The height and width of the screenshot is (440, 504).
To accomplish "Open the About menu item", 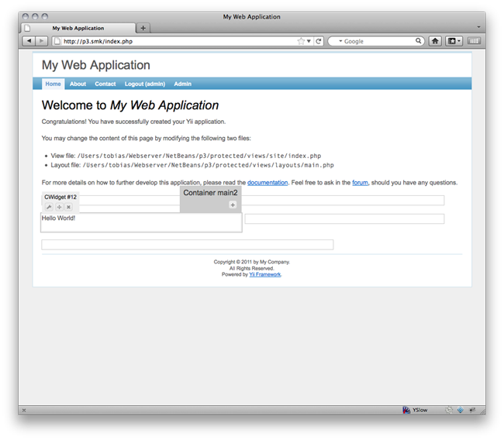I will pos(78,84).
